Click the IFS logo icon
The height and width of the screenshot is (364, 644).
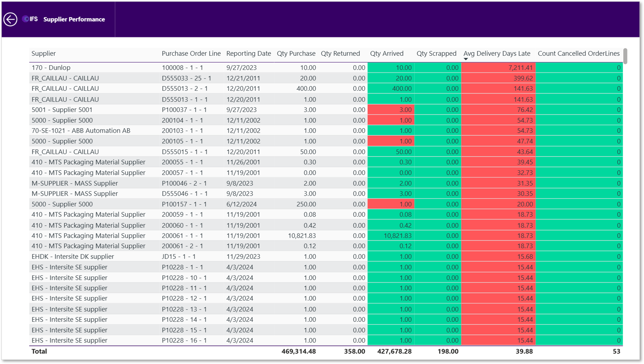pos(30,19)
